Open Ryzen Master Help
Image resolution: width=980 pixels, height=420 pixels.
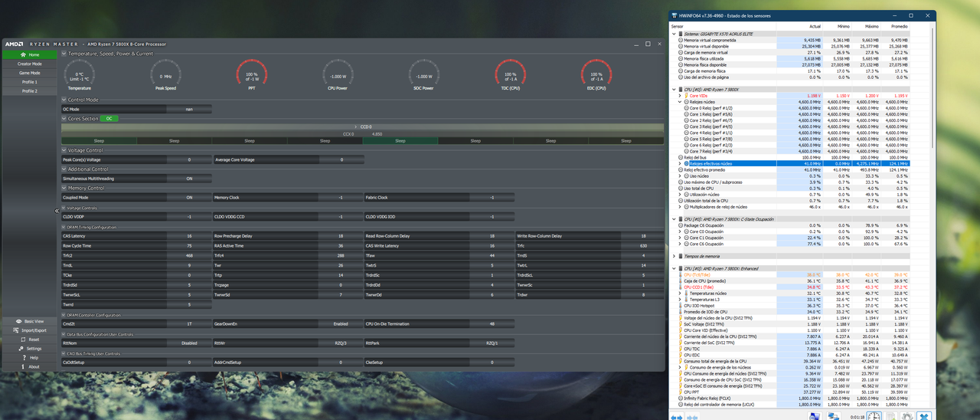point(31,358)
